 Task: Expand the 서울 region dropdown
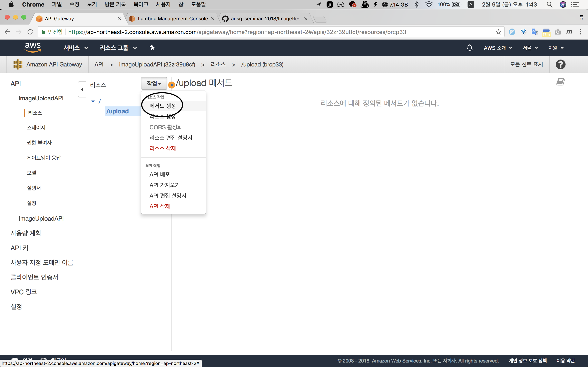click(x=530, y=48)
